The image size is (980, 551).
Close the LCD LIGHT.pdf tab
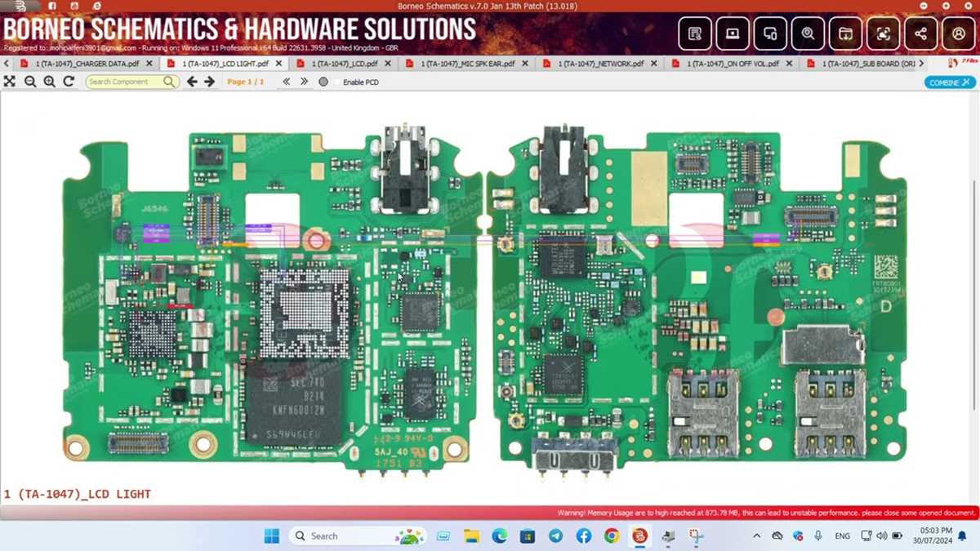coord(278,63)
